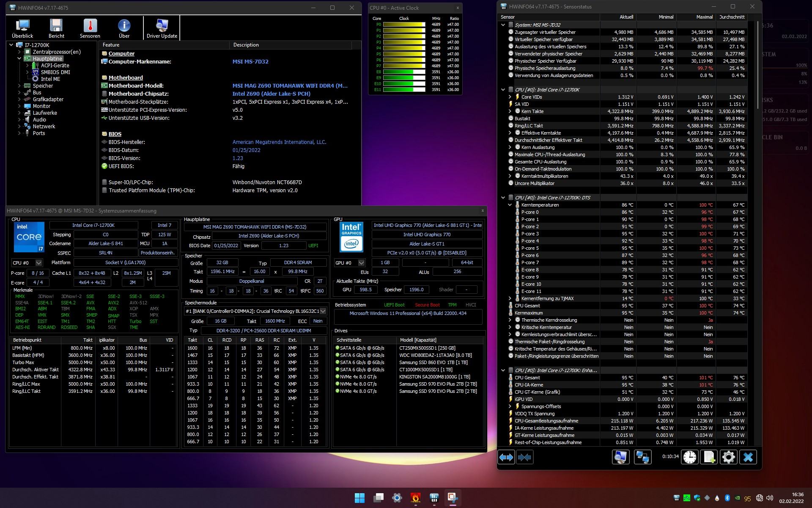Image resolution: width=812 pixels, height=508 pixels.
Task: Click Bluetooth icon in system tray
Action: coord(727,498)
